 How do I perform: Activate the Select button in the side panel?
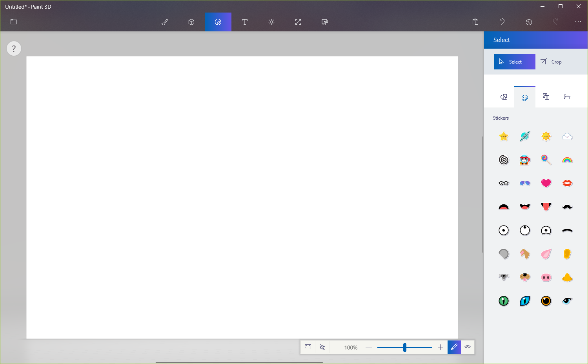point(515,62)
